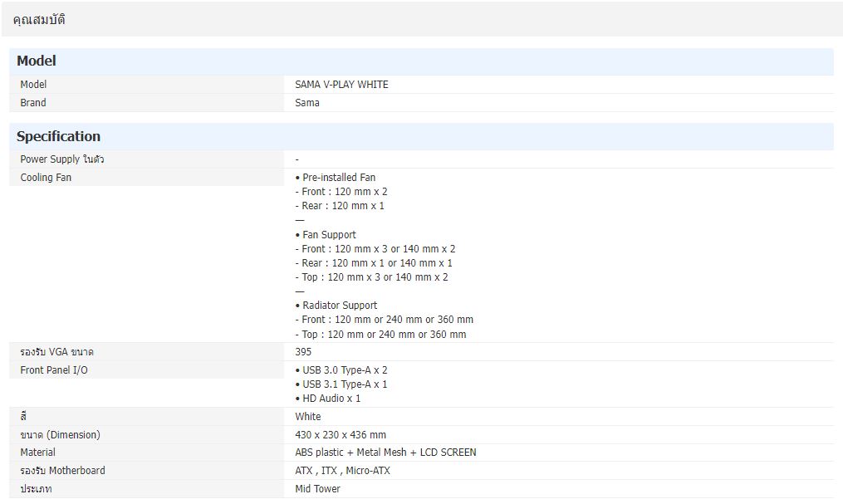This screenshot has height=504, width=843.
Task: Click the Front Panel I/O label
Action: pos(53,370)
